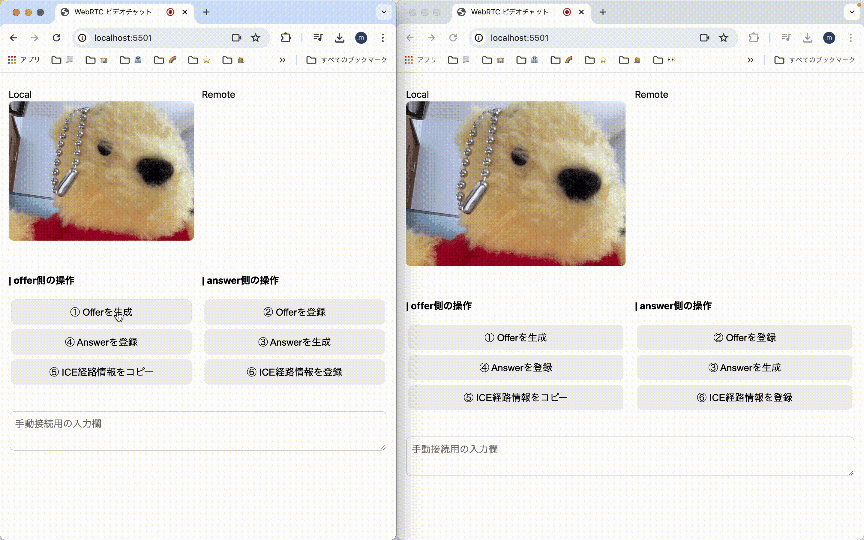
Task: Open Extensions puzzle icon in the left window
Action: (285, 38)
